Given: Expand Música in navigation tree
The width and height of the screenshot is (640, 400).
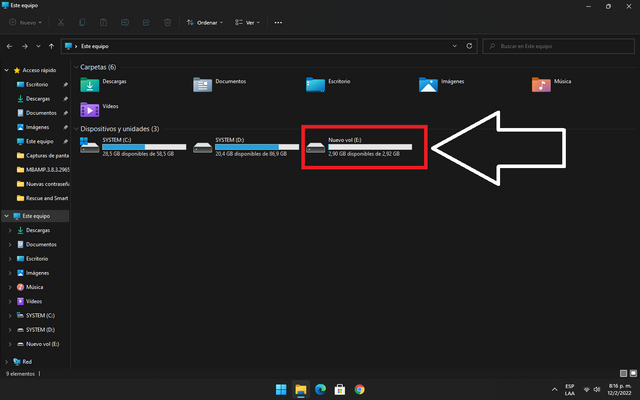Looking at the screenshot, I should (x=10, y=287).
